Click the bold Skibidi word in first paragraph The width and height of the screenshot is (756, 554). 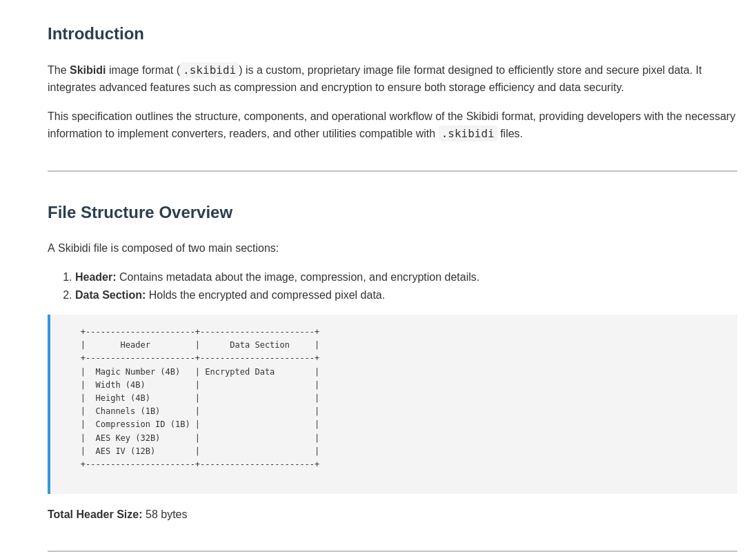pos(88,70)
